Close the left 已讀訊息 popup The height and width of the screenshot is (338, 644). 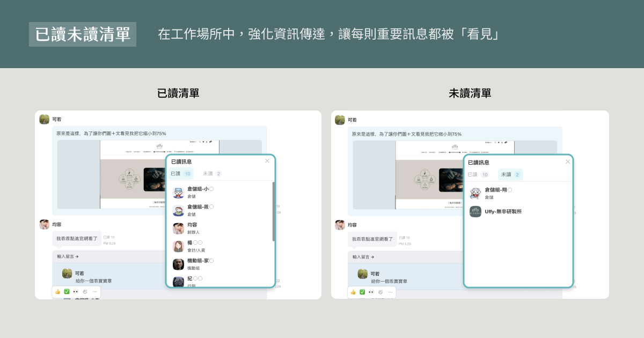click(x=267, y=161)
